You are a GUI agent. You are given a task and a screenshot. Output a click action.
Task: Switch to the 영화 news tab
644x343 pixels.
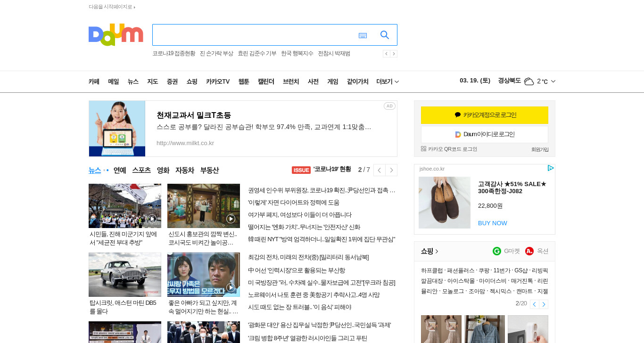[163, 170]
